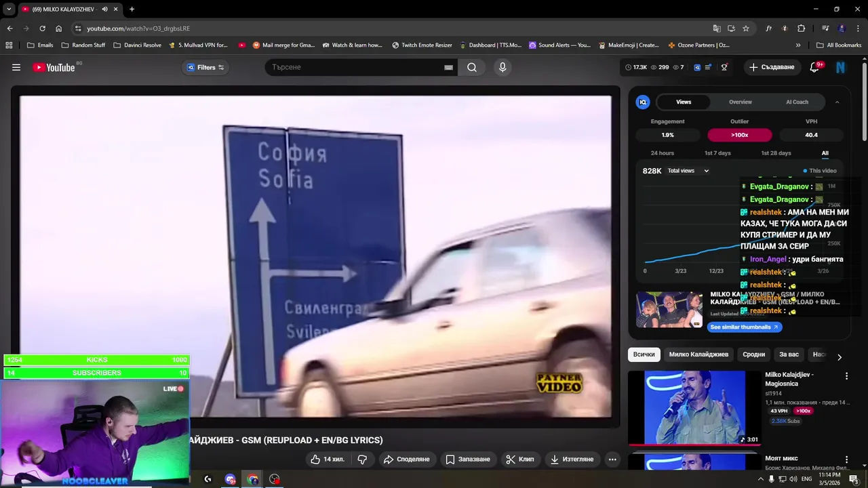Click the >100x outlier badge in the vidIQ panel
Image resolution: width=868 pixels, height=488 pixels.
[740, 135]
